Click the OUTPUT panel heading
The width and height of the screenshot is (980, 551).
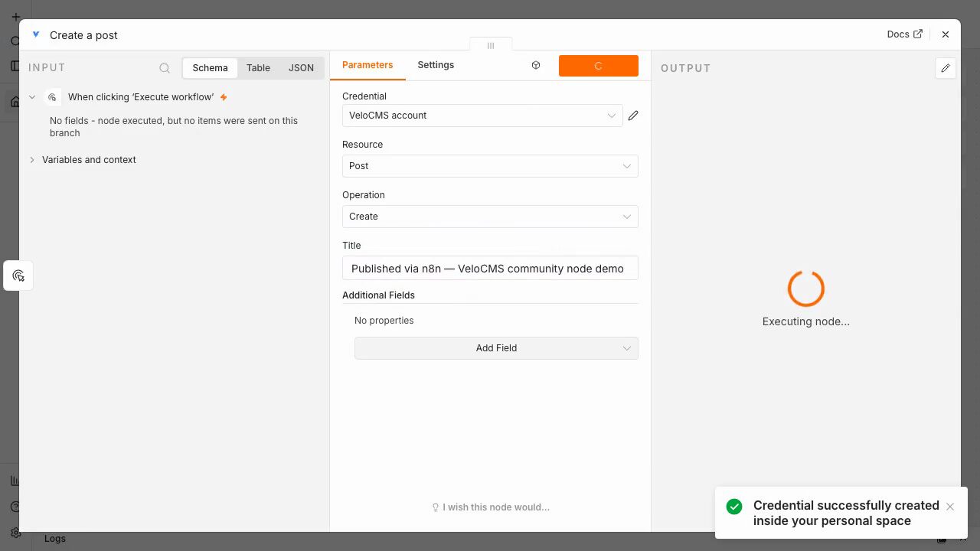[686, 68]
